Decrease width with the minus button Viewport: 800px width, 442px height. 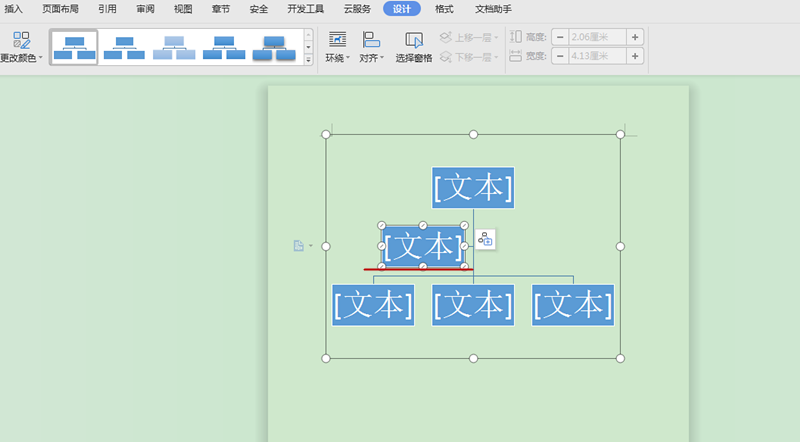(x=560, y=57)
